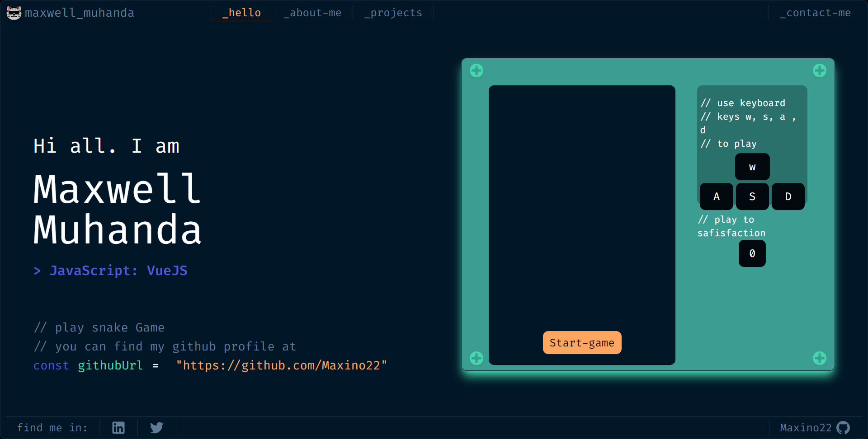Switch to the _hello tab
This screenshot has width=868, height=439.
tap(241, 13)
